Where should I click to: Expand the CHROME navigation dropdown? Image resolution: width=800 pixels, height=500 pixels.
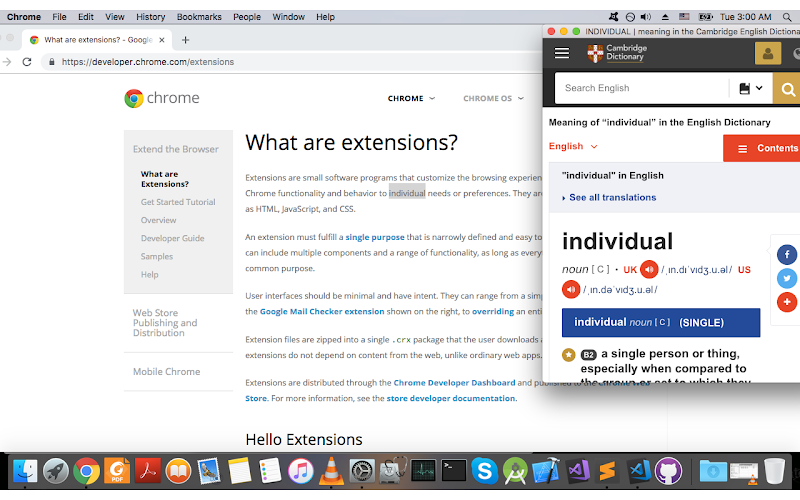[x=411, y=98]
